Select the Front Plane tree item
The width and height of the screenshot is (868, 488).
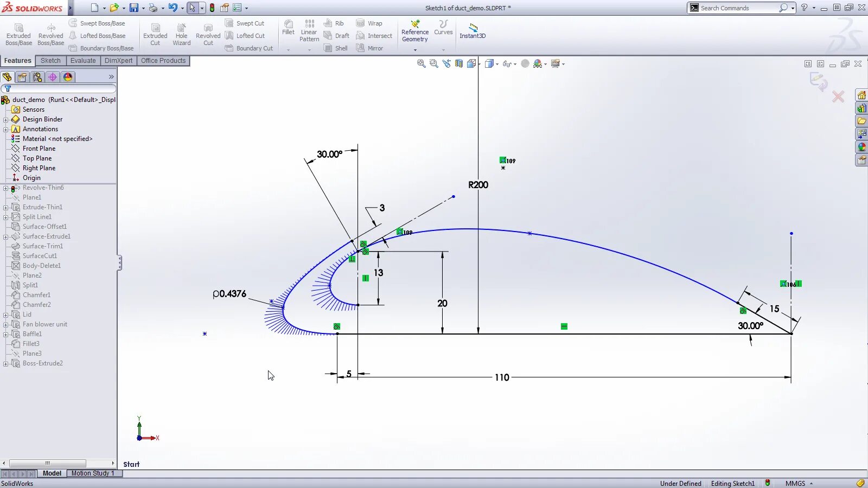click(x=39, y=149)
